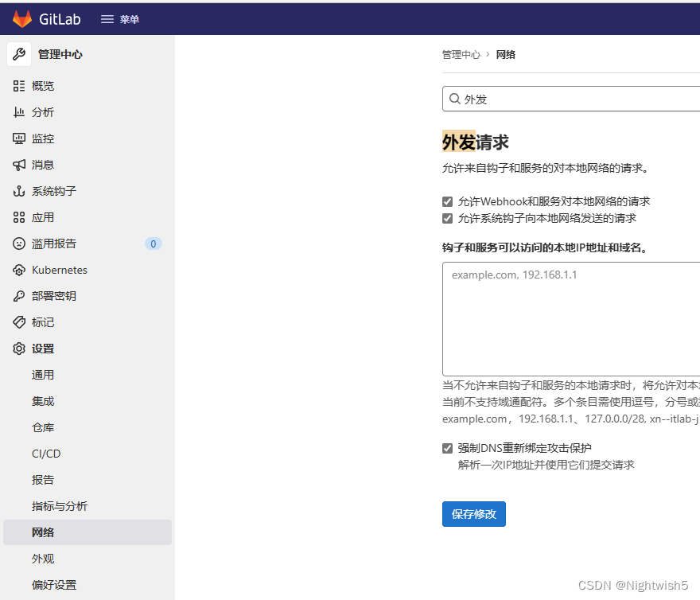Toggle 强制DNS重新绑定攻击保护
This screenshot has height=600, width=700.
(448, 448)
